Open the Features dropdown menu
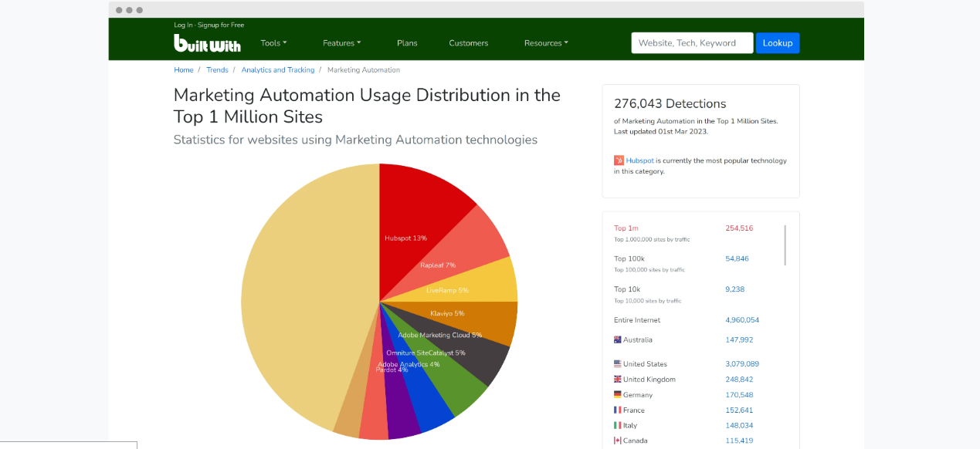Screen dimensions: 980x449 pyautogui.click(x=341, y=43)
